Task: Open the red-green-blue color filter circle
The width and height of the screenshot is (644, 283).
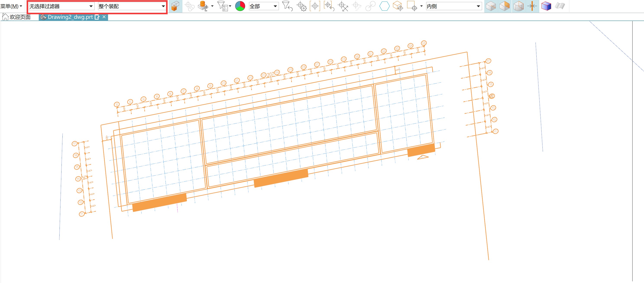Action: (x=240, y=6)
